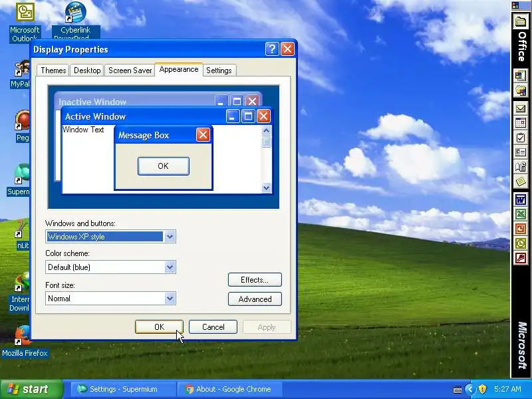Click the 'Inactive Window' preview title

point(92,102)
